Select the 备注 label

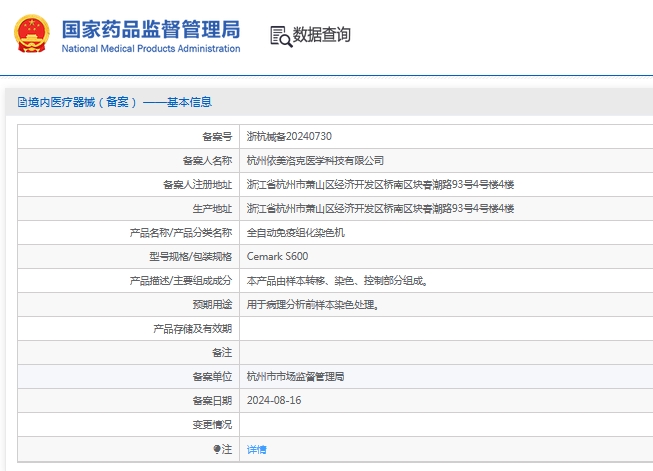click(x=222, y=353)
